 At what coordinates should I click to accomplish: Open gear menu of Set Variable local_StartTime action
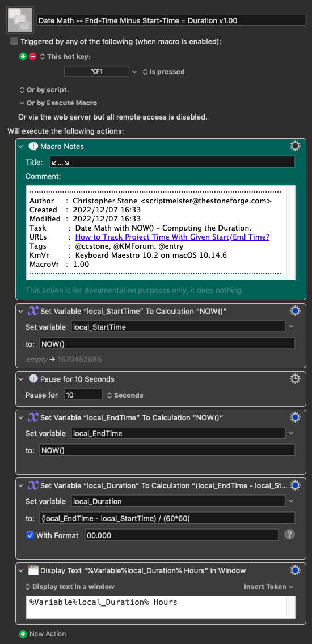(x=295, y=312)
